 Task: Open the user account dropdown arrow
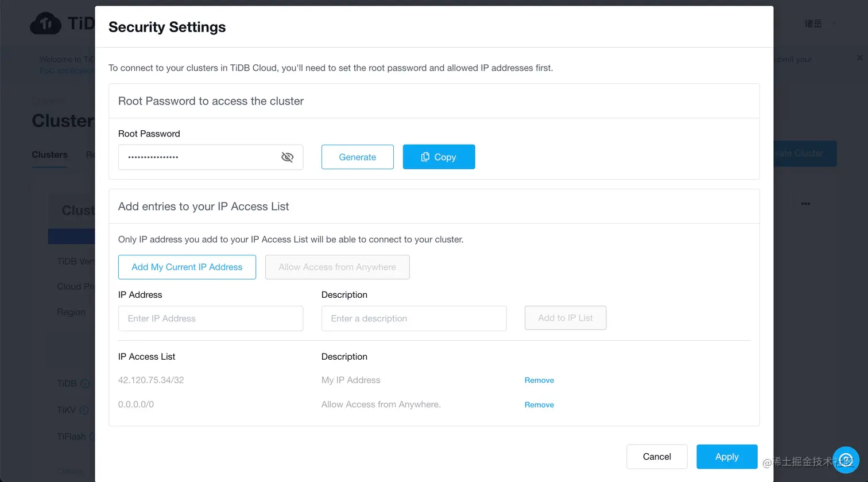[834, 24]
